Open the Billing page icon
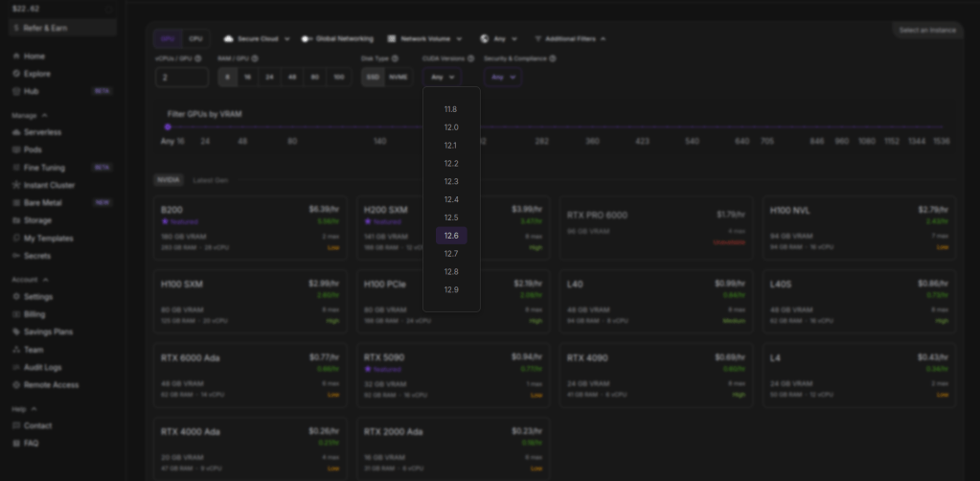This screenshot has height=481, width=980. pyautogui.click(x=16, y=314)
